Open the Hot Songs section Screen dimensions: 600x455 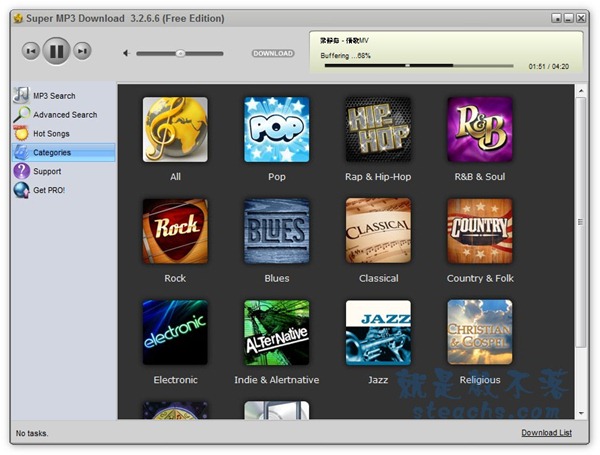pyautogui.click(x=51, y=134)
